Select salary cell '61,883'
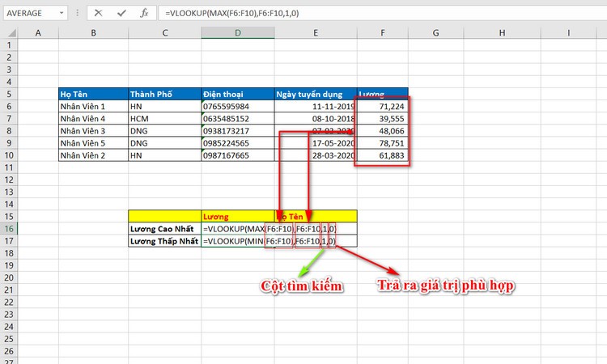The image size is (607, 364). [383, 155]
